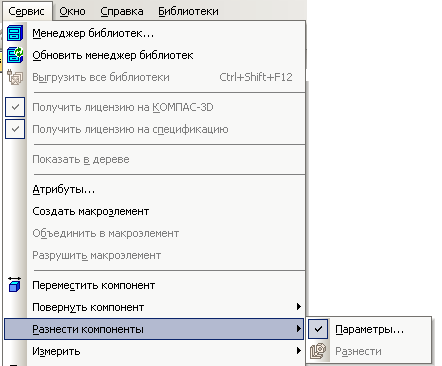The width and height of the screenshot is (442, 366).
Task: Toggle the Получить лицензию на КОМПАС-3D checkmark
Action: (15, 107)
